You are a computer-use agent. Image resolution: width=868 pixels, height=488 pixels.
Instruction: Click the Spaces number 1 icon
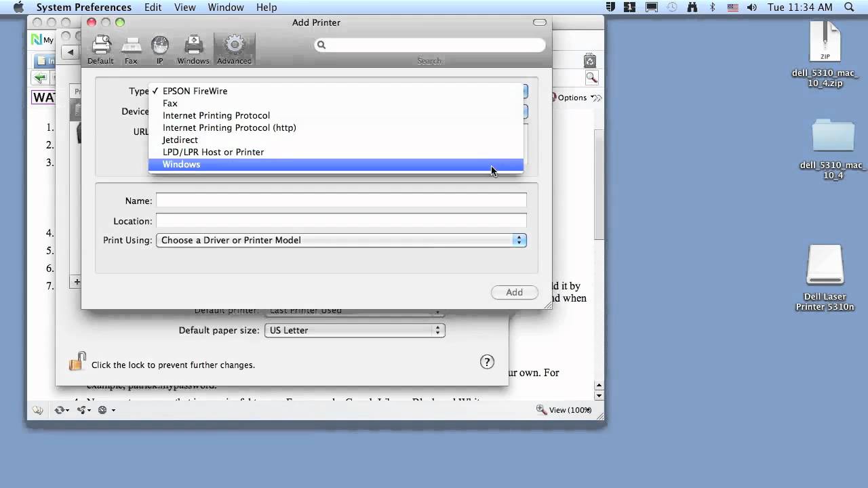pyautogui.click(x=630, y=7)
